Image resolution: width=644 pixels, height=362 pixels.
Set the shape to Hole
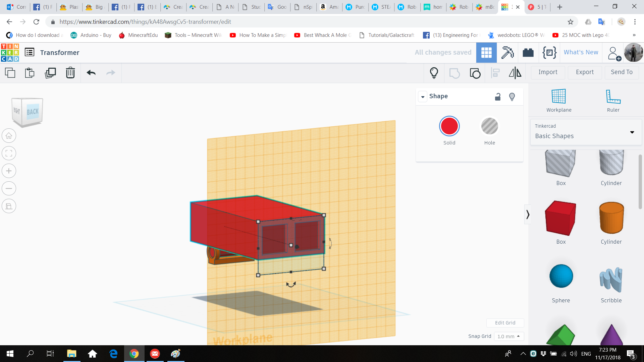point(489,127)
